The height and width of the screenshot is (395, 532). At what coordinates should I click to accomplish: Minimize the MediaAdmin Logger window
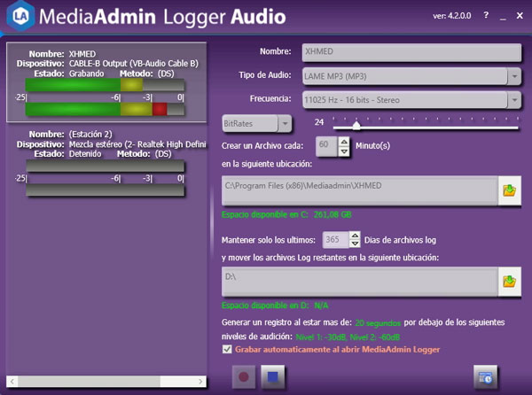coord(503,15)
